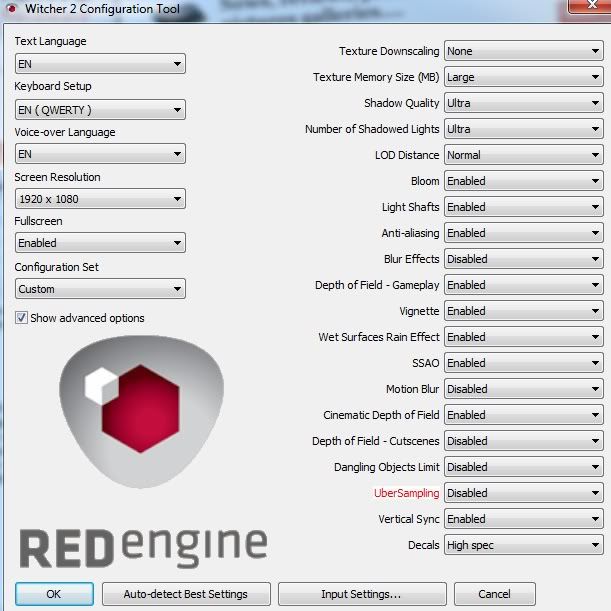Open the Texture Memory Size dropdown
The width and height of the screenshot is (611, 611).
[x=524, y=77]
